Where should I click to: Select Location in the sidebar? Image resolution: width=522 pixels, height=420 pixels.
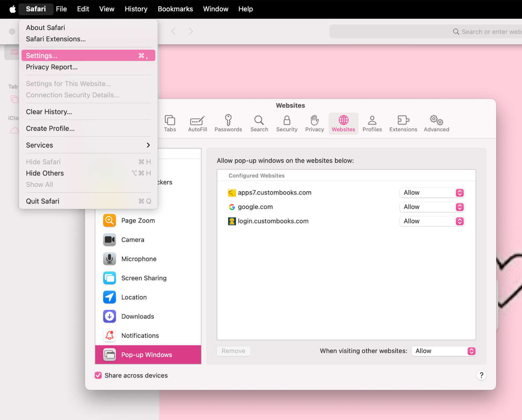tap(148, 297)
